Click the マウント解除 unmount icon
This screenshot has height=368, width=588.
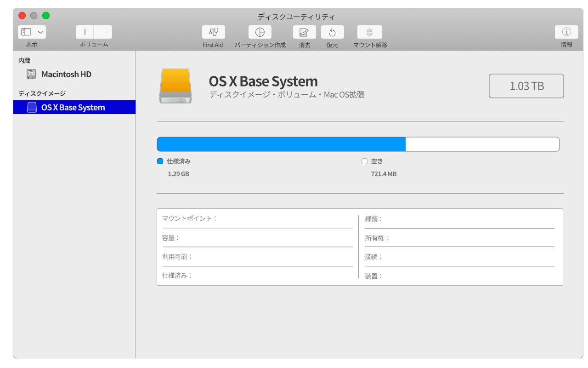(x=370, y=32)
